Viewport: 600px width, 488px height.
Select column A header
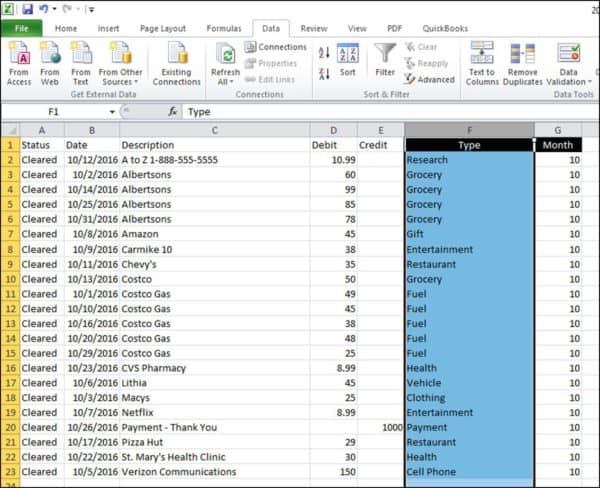pos(42,130)
